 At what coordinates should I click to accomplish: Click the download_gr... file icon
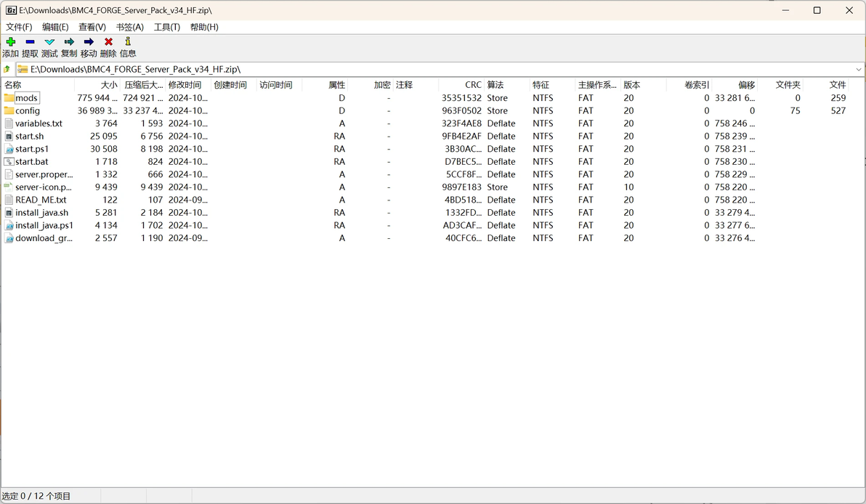click(x=9, y=238)
